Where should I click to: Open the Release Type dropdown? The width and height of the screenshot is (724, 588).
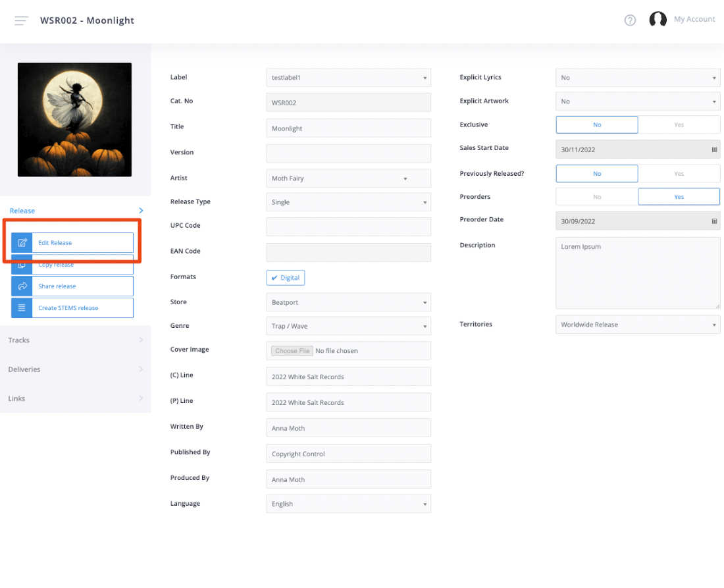349,202
